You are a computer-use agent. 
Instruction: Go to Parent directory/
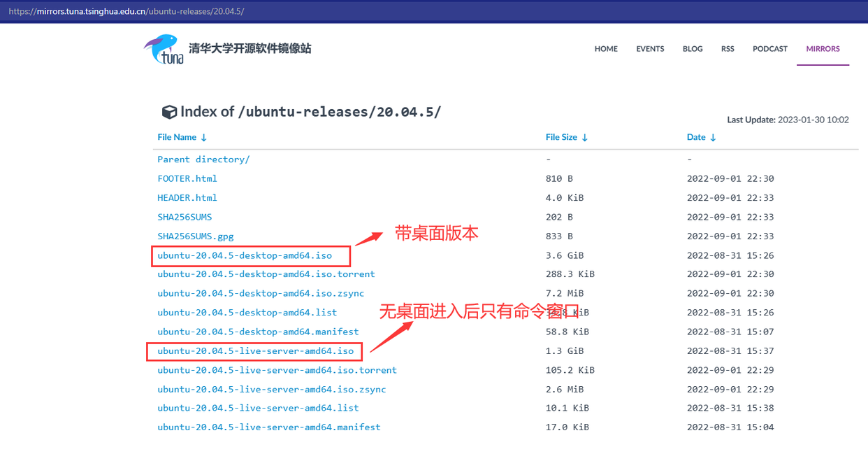(x=203, y=159)
